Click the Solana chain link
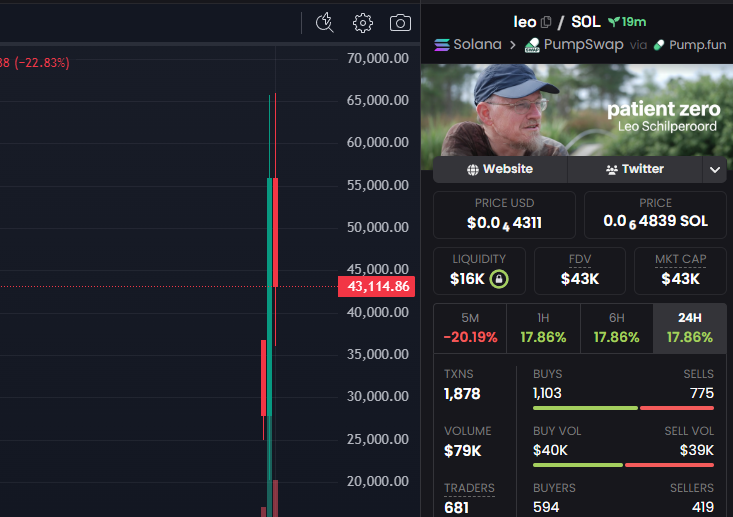 pos(468,45)
